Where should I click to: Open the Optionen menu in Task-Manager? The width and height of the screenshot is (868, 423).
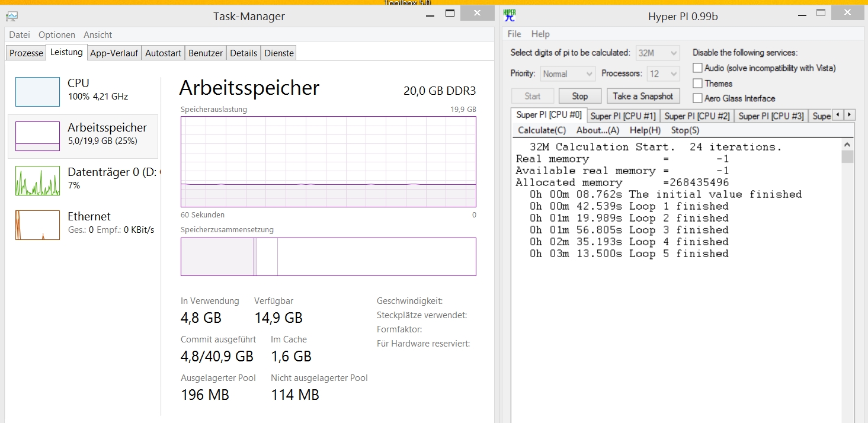point(57,35)
